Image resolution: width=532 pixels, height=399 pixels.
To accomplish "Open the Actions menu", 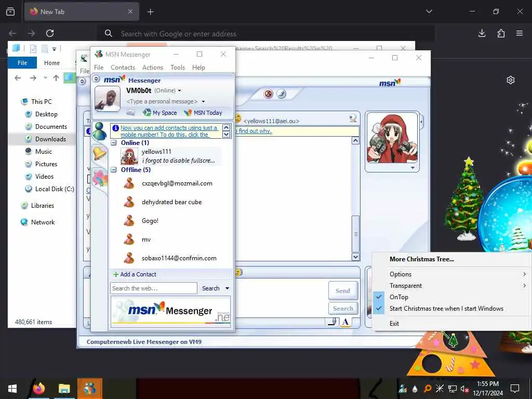I will tap(153, 68).
